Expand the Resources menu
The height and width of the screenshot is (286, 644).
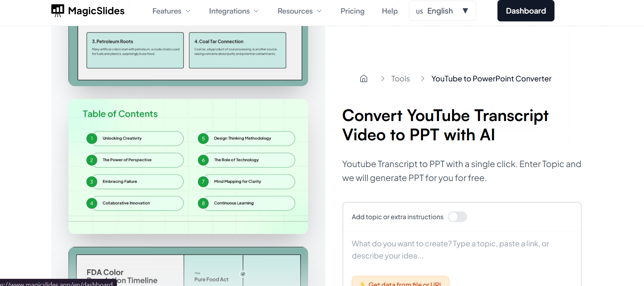pyautogui.click(x=300, y=11)
